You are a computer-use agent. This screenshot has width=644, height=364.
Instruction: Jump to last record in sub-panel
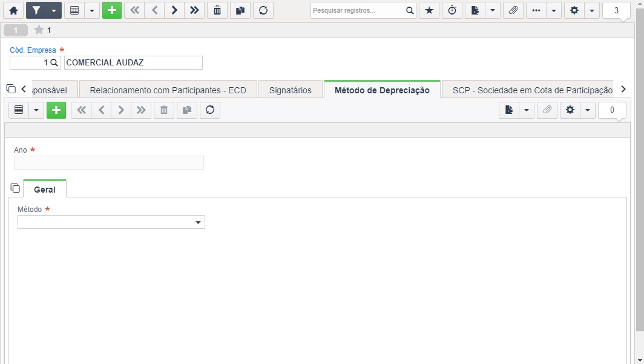(x=141, y=110)
